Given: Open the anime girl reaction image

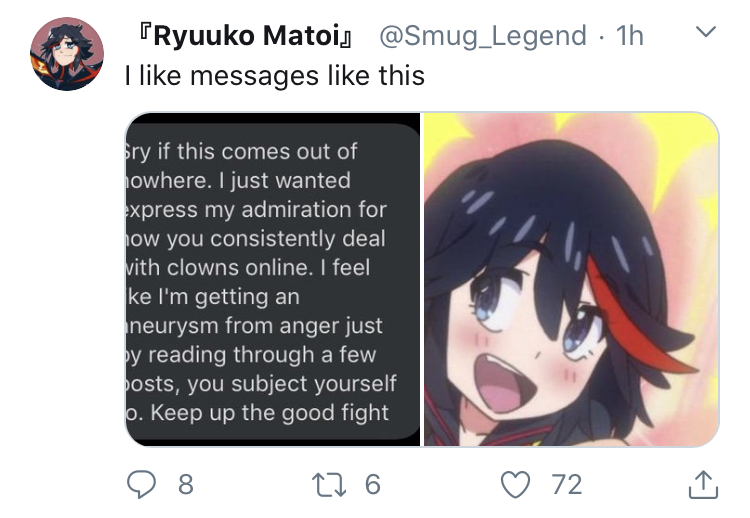Looking at the screenshot, I should point(571,280).
